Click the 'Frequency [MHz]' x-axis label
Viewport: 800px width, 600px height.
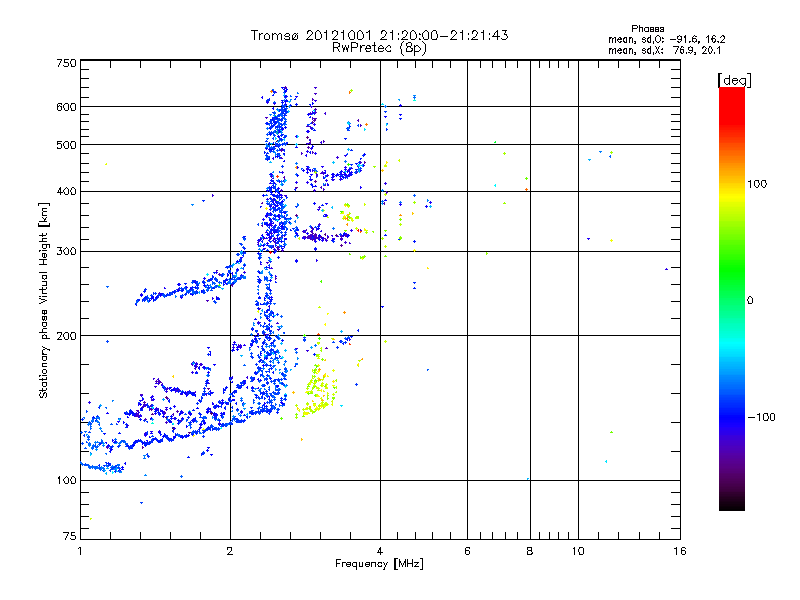tap(379, 564)
